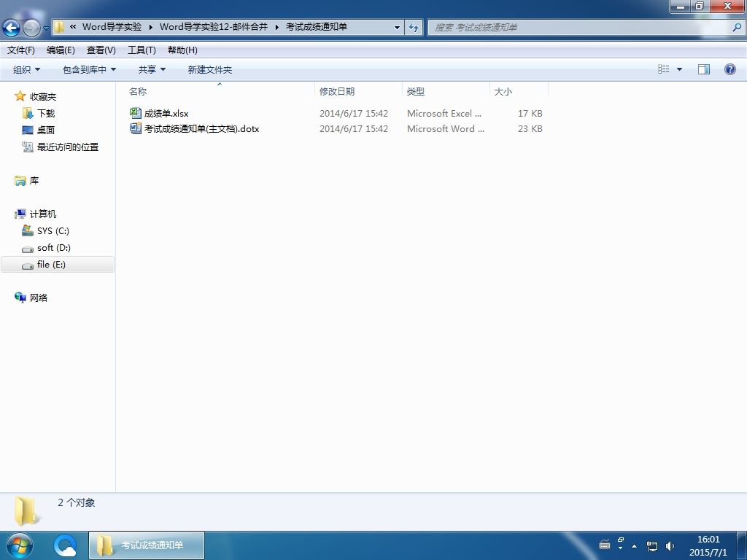This screenshot has height=560, width=747.
Task: Open the 文件(F) menu
Action: pyautogui.click(x=21, y=50)
